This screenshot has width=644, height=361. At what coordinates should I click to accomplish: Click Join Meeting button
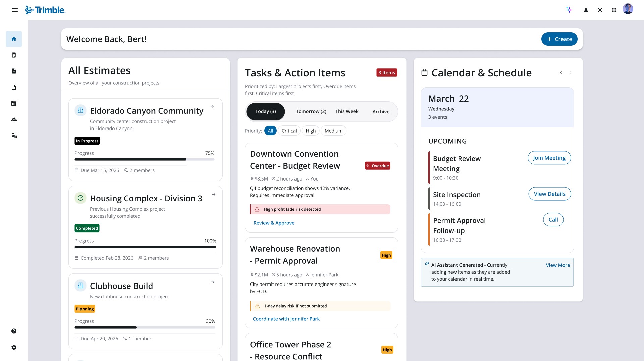[x=549, y=158]
